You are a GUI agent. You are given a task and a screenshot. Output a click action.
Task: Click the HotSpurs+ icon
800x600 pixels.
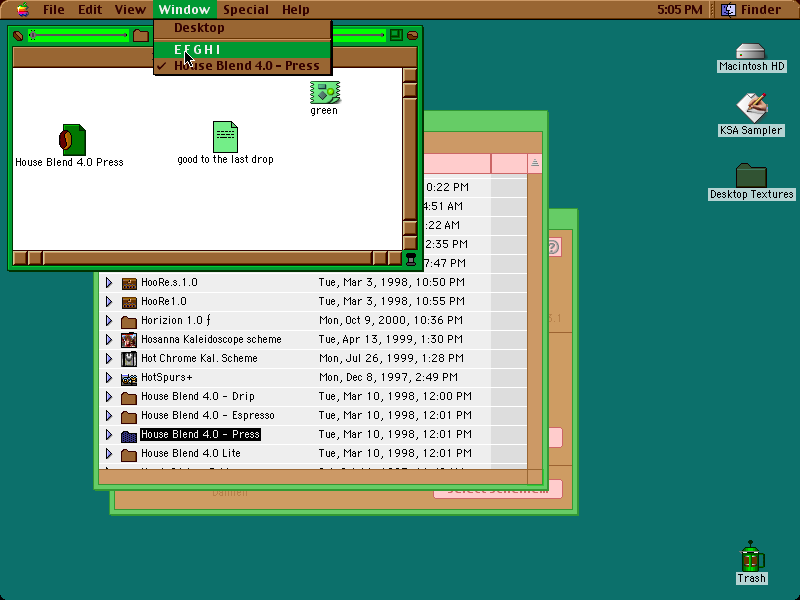coord(129,378)
